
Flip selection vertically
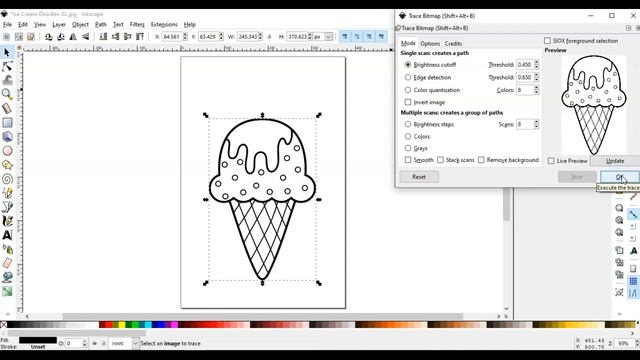[85, 37]
